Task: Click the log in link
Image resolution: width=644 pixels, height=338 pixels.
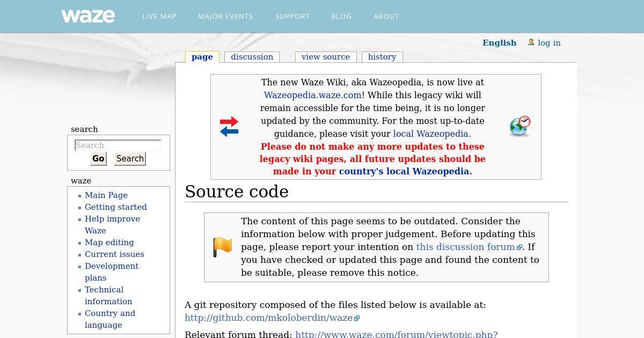Action: pyautogui.click(x=549, y=43)
